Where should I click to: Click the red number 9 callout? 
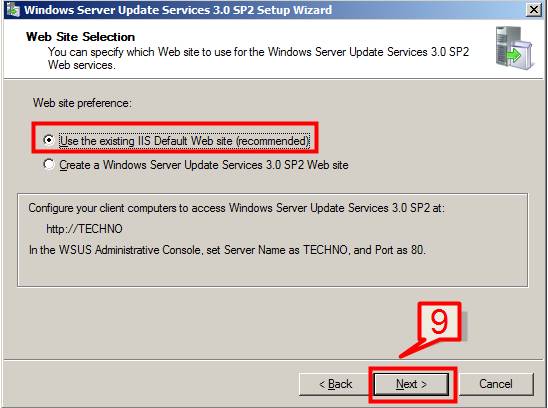point(439,321)
